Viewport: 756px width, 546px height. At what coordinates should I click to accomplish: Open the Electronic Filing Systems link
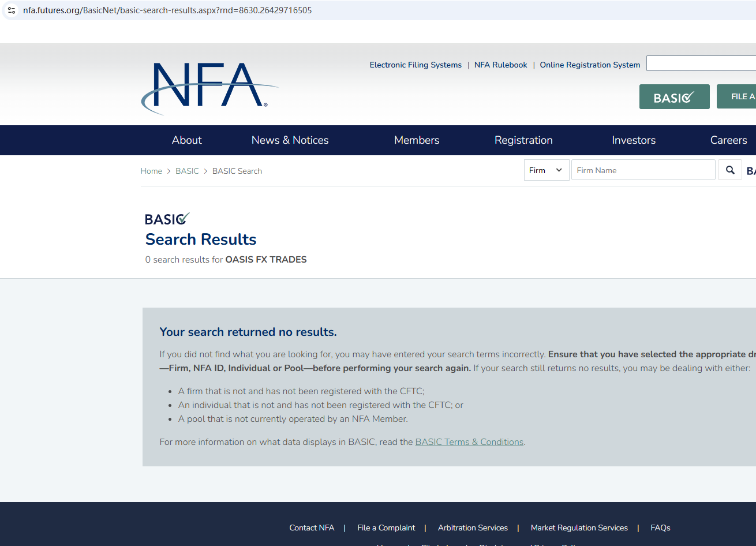pyautogui.click(x=416, y=65)
